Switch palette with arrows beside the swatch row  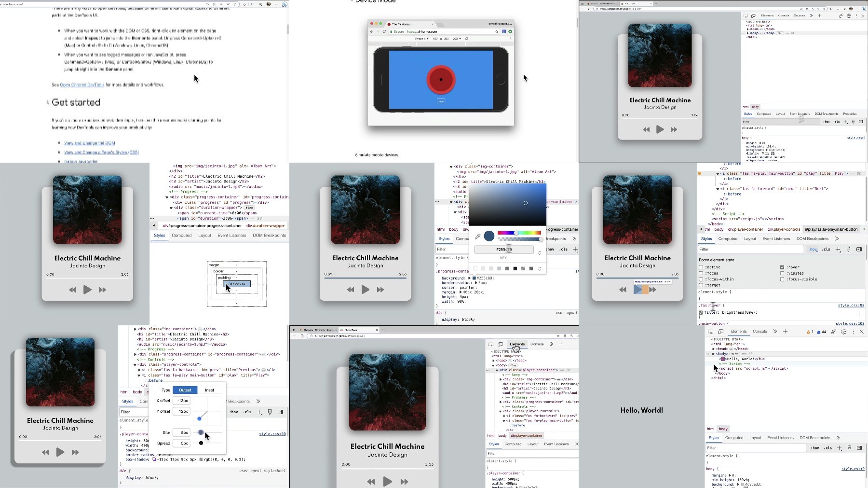pyautogui.click(x=540, y=269)
